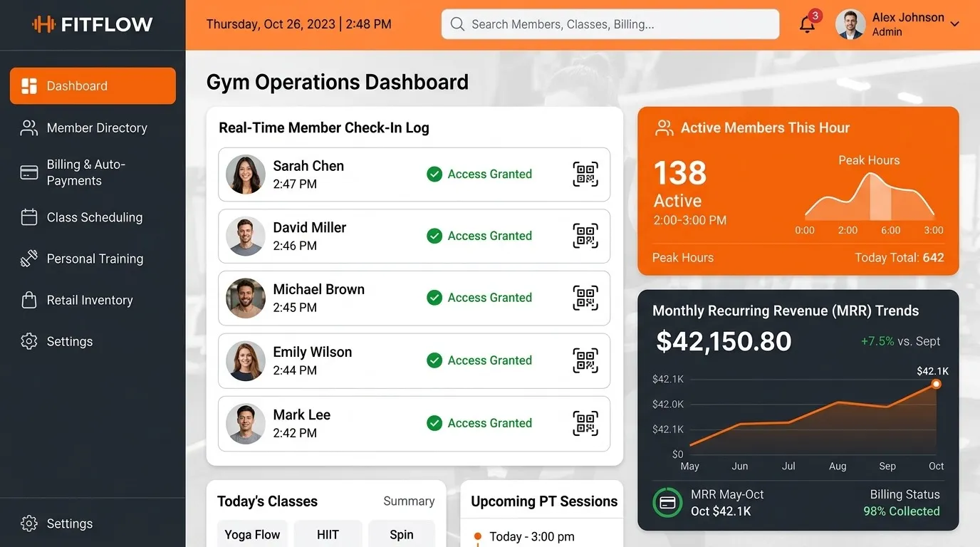980x547 pixels.
Task: Open the notifications bell
Action: click(x=807, y=24)
